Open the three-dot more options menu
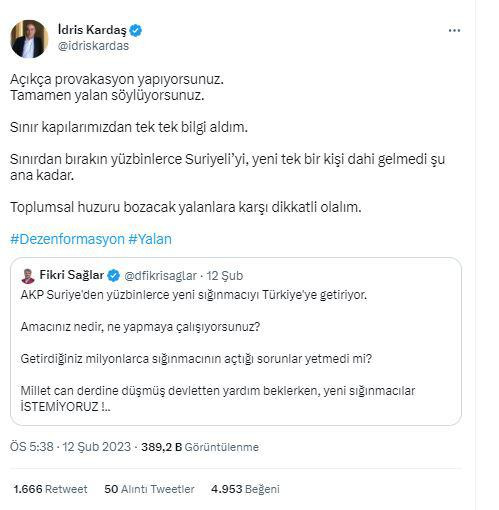 click(x=454, y=31)
